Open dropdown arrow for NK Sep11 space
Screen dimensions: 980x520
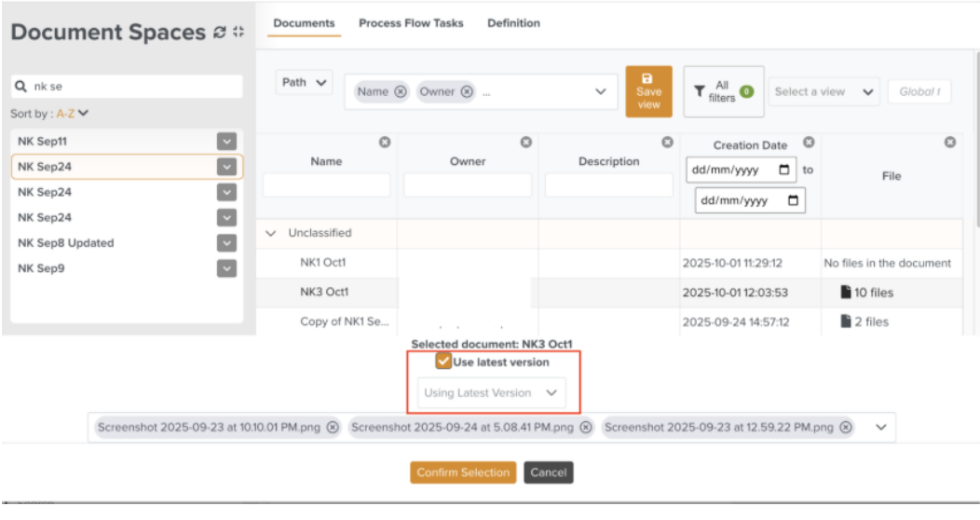(x=227, y=142)
